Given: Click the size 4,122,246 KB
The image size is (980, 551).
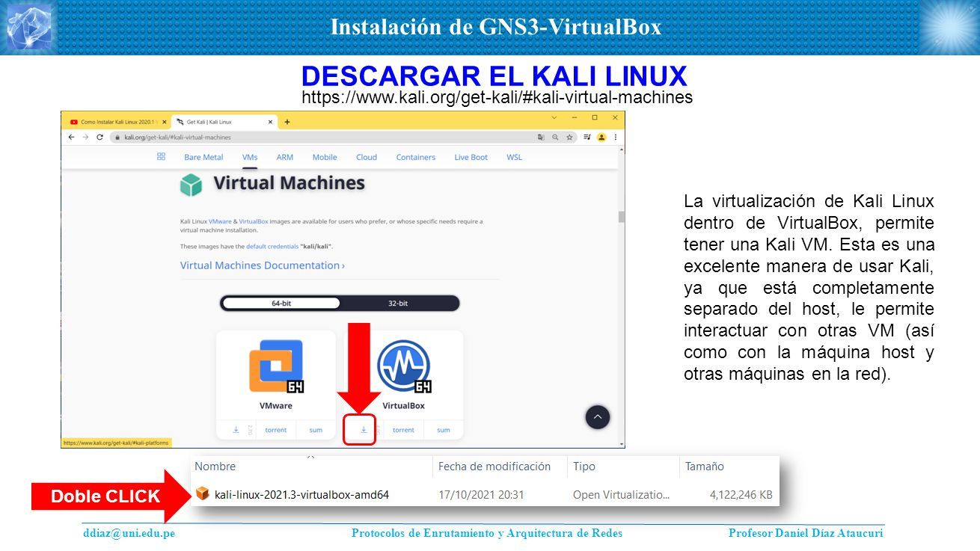Looking at the screenshot, I should coord(741,494).
